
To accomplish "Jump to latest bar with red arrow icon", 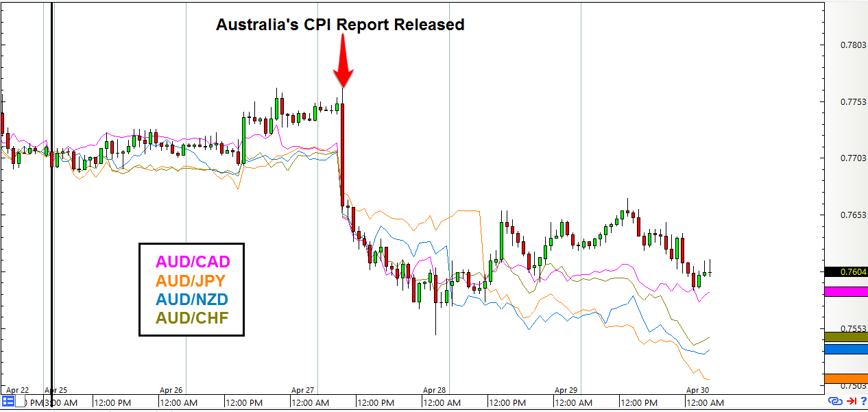I will pyautogui.click(x=851, y=401).
